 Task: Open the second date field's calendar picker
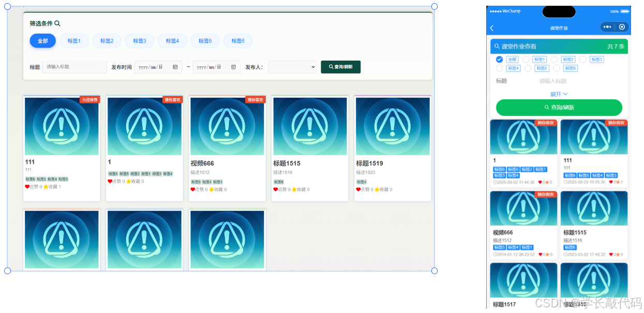pos(233,67)
